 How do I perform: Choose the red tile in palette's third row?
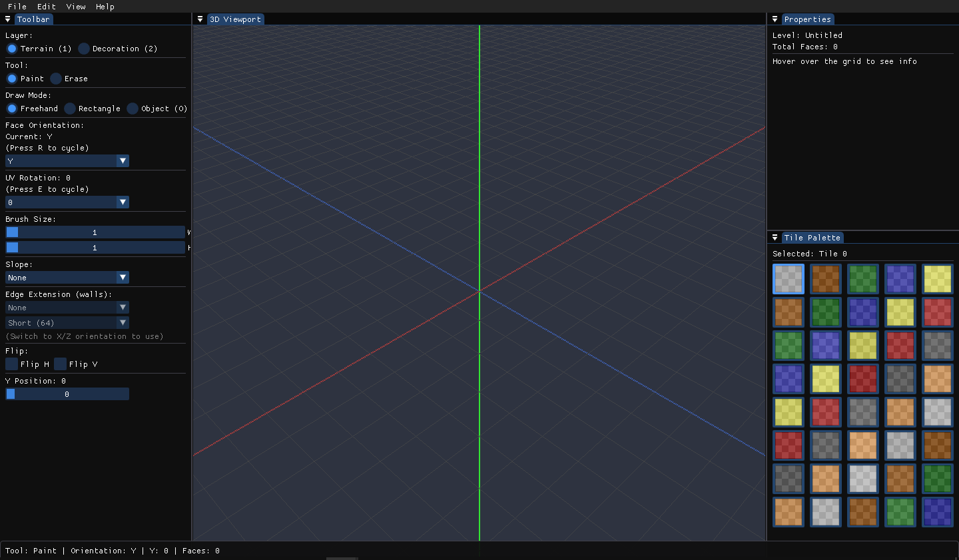pos(900,346)
